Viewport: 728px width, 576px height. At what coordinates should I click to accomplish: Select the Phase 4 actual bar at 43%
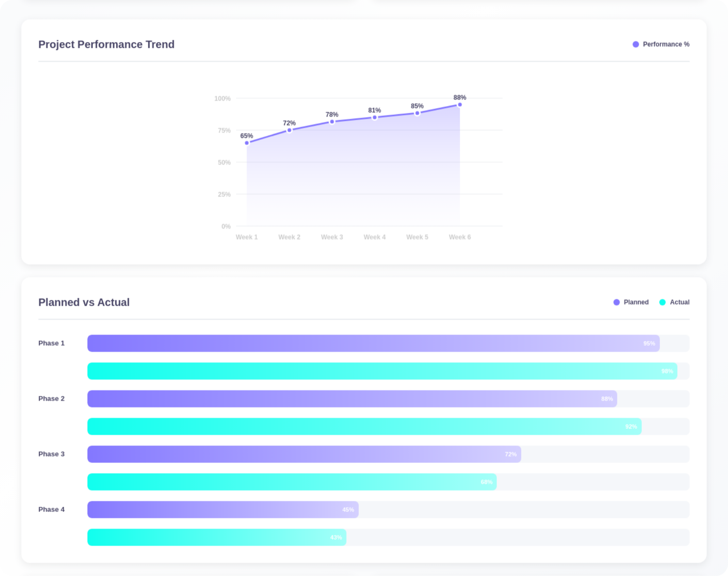217,537
